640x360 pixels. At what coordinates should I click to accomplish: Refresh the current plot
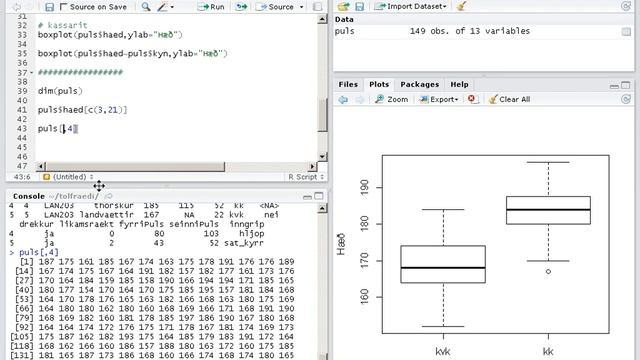[x=626, y=99]
